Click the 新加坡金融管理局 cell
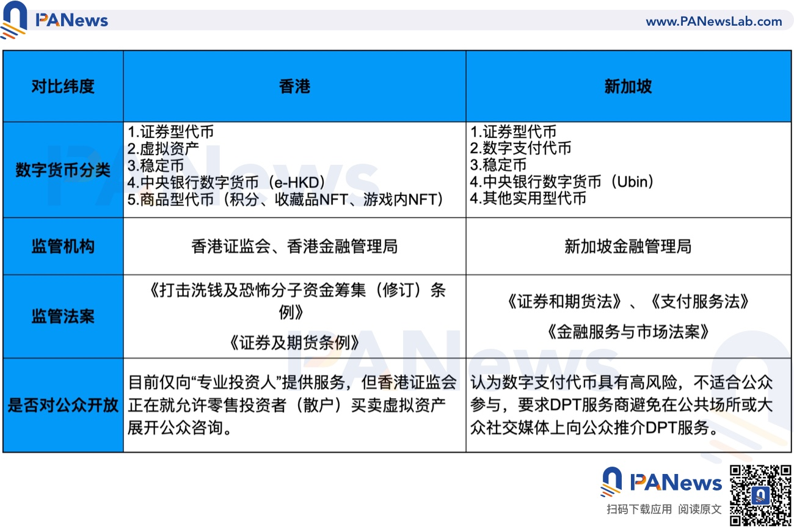The width and height of the screenshot is (794, 532). [628, 247]
